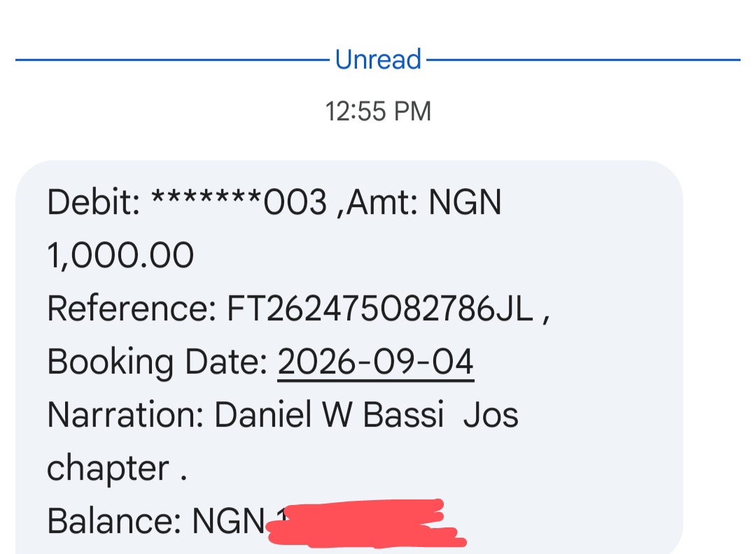This screenshot has height=554, width=756.
Task: Tap the 12:55 PM timestamp
Action: [x=378, y=111]
